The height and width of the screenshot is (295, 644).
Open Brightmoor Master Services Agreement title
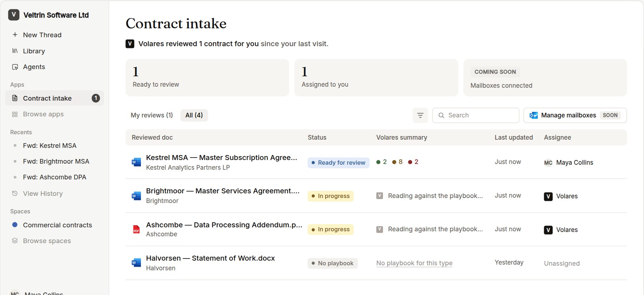pos(223,191)
